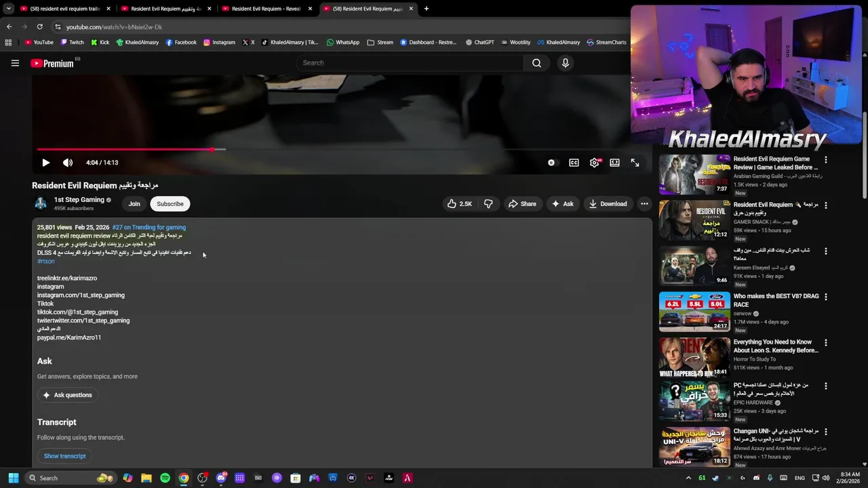Open treelinktr.ee/karimazro link
Screen dimensions: 868x488
click(67, 279)
